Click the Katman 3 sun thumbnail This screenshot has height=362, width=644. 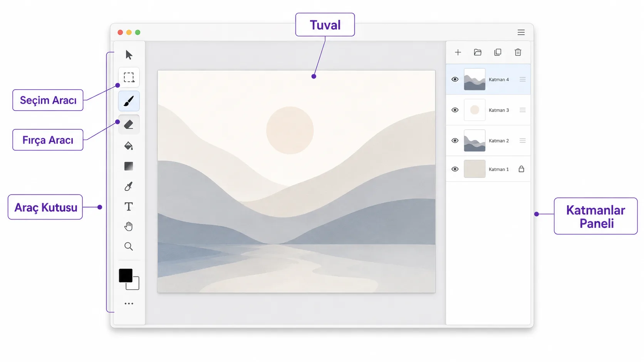(475, 110)
